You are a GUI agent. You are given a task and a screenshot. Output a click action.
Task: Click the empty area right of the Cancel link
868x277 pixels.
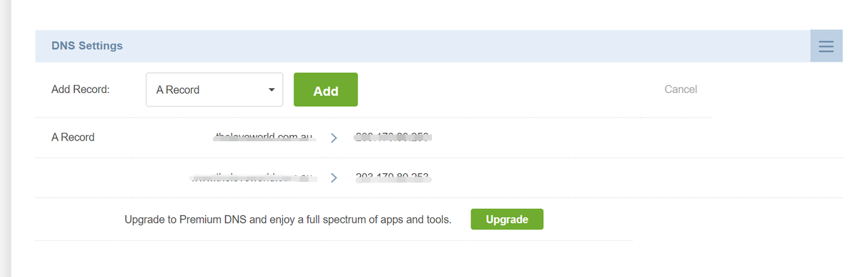click(x=773, y=90)
